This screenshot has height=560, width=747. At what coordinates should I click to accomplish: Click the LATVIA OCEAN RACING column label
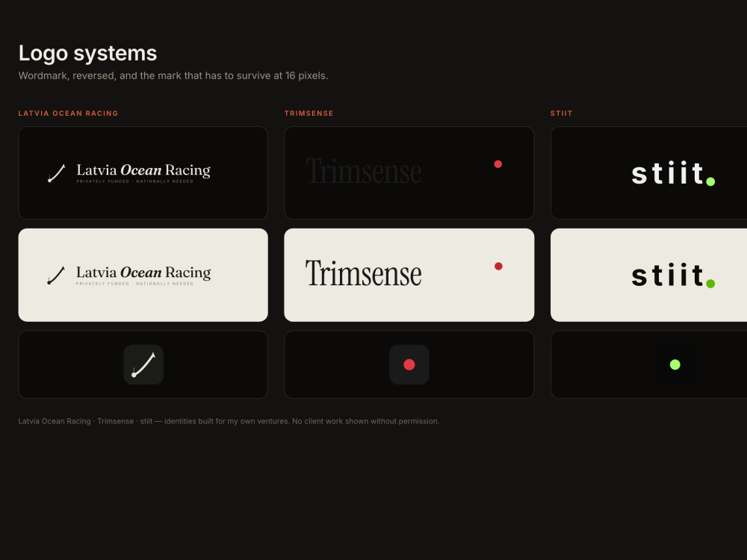click(x=68, y=113)
